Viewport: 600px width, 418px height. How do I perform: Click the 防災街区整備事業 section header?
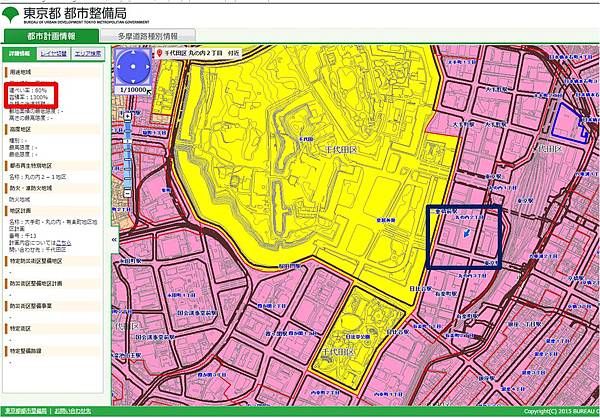pos(53,306)
